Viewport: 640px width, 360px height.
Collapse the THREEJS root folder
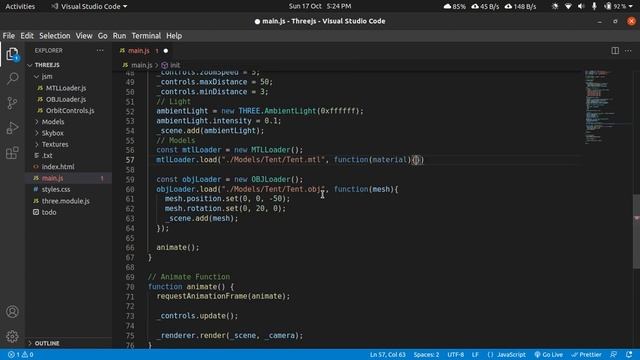[x=47, y=65]
